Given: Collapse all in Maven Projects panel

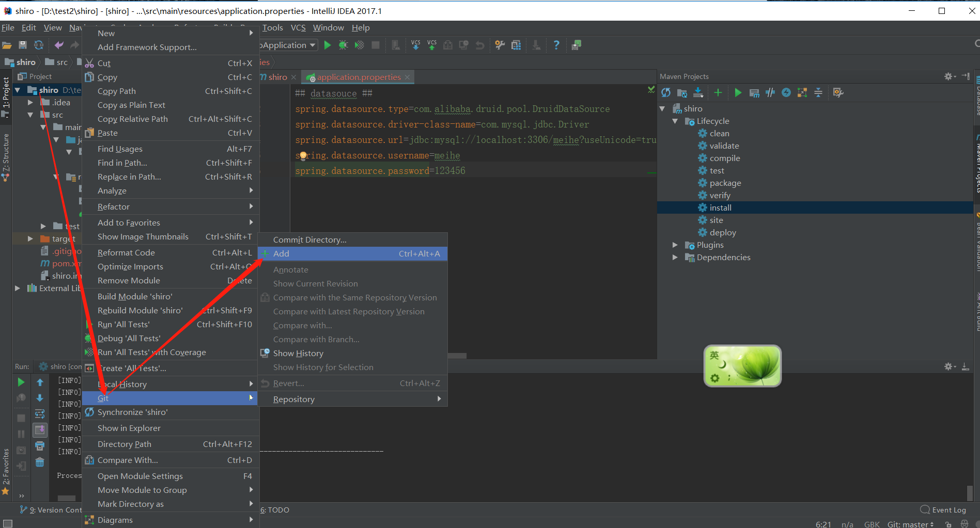Looking at the screenshot, I should (818, 92).
